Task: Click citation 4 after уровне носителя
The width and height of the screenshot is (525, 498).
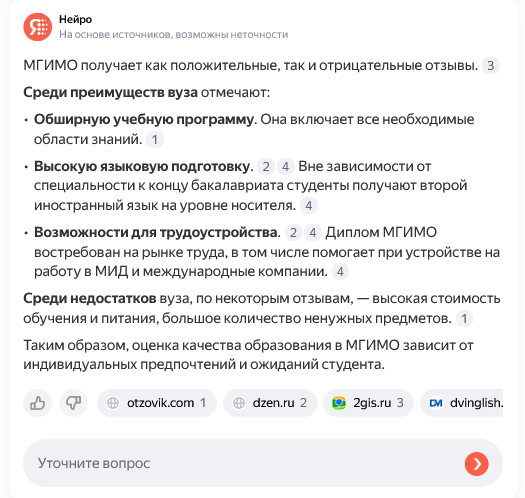Action: (x=309, y=206)
